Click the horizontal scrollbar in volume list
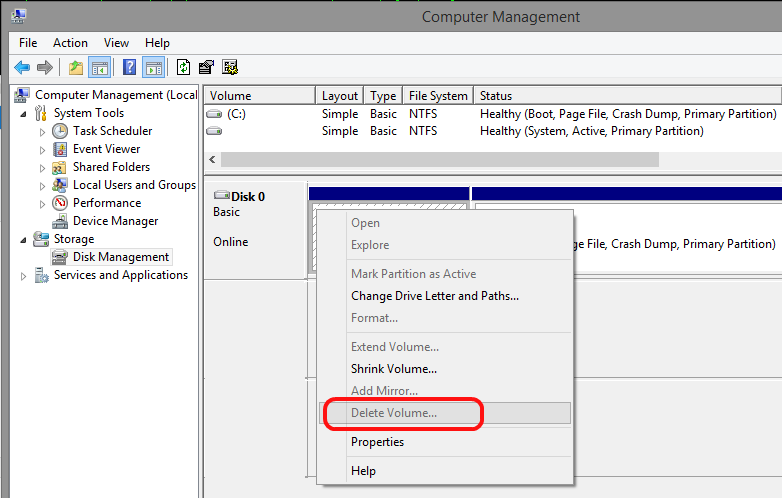 (x=440, y=160)
